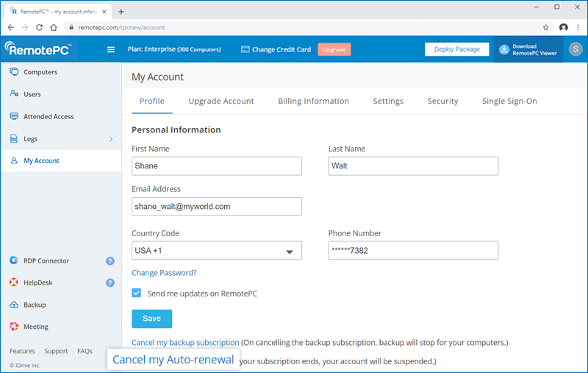This screenshot has height=373, width=588.
Task: Click the Deploy Package button
Action: [x=456, y=49]
